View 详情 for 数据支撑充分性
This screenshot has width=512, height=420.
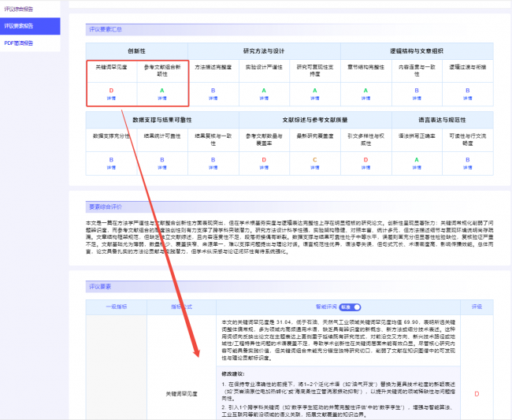[111, 167]
